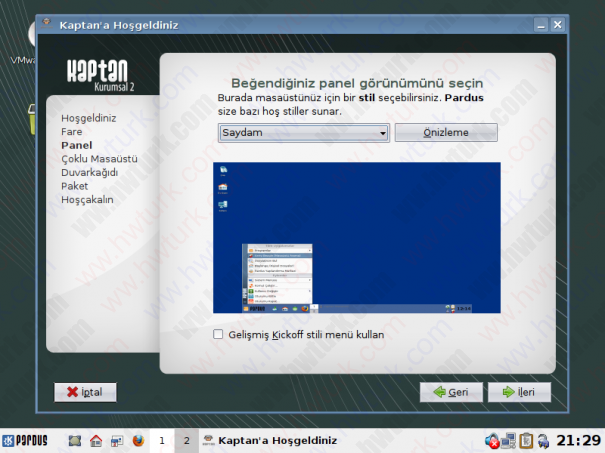
Task: Proceed with the İleri button
Action: [519, 392]
